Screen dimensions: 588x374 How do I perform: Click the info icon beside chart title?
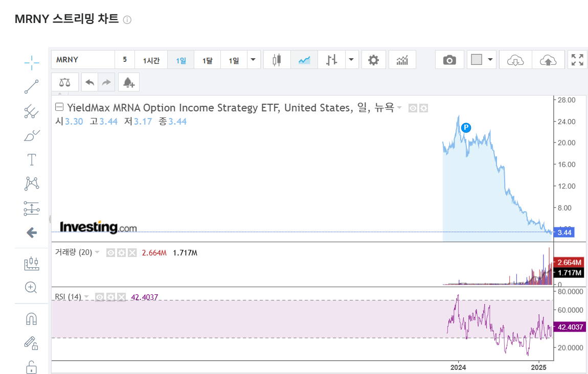coord(127,20)
